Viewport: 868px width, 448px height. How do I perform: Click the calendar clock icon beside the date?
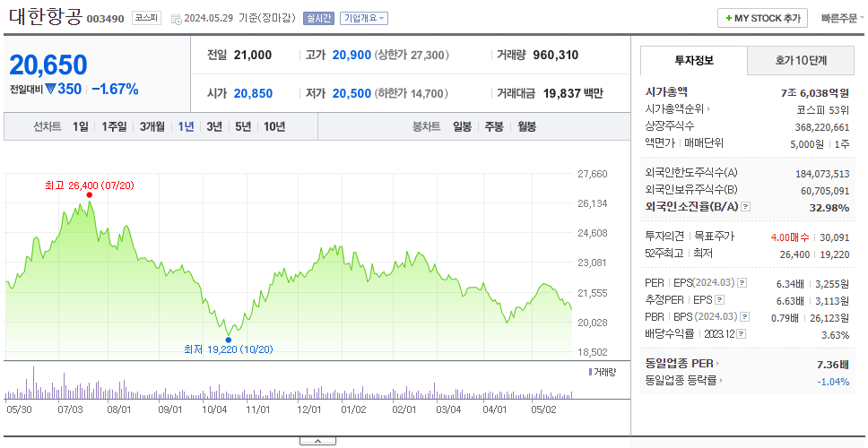[x=176, y=19]
